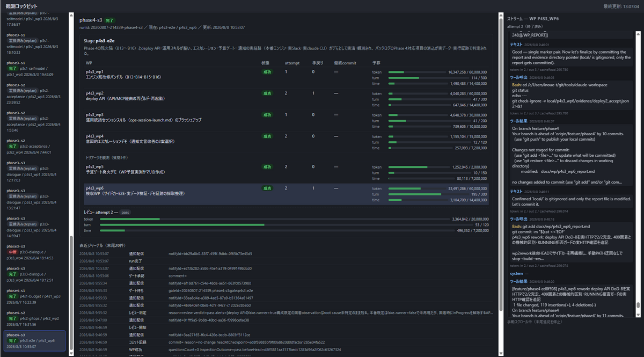Click the ストリーム — WP P4S3_WP6 panel header
Viewport: 644px width, 357px height.
click(532, 18)
